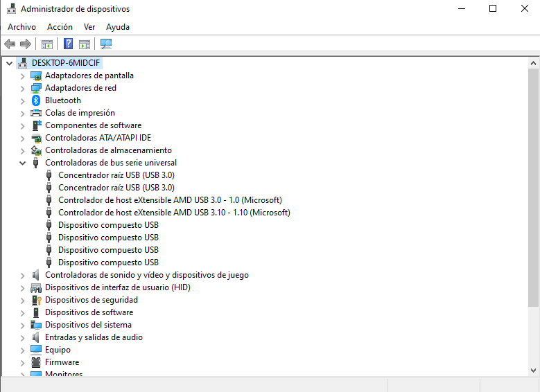Image resolution: width=540 pixels, height=392 pixels.
Task: Click the DESKTOP-6MIDCIF computer icon
Action: pyautogui.click(x=23, y=63)
